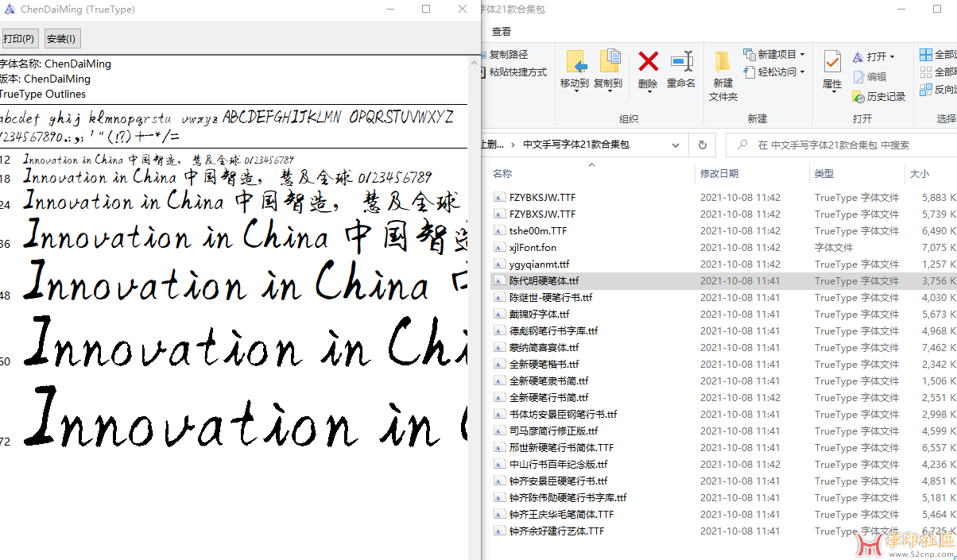Open the address bar history dropdown arrow

click(675, 145)
